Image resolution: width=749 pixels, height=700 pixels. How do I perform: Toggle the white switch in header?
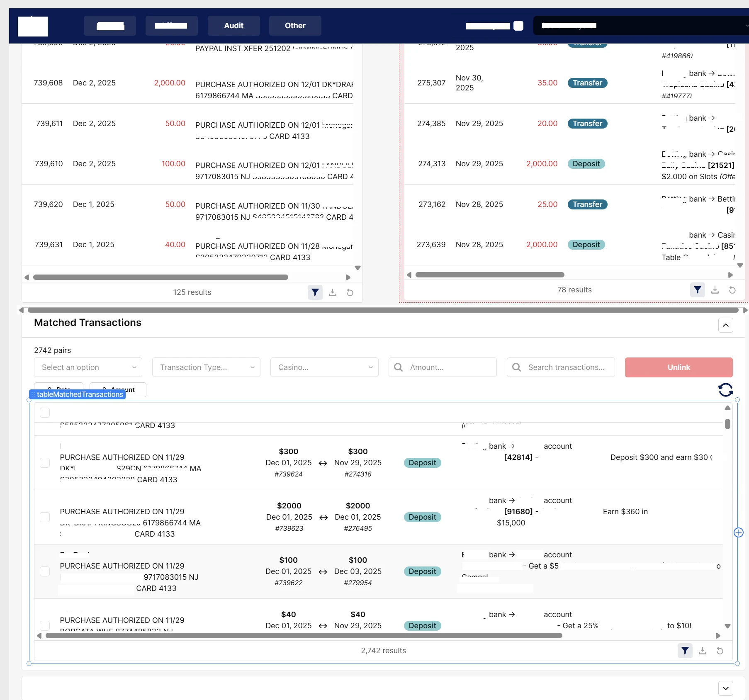click(x=518, y=26)
